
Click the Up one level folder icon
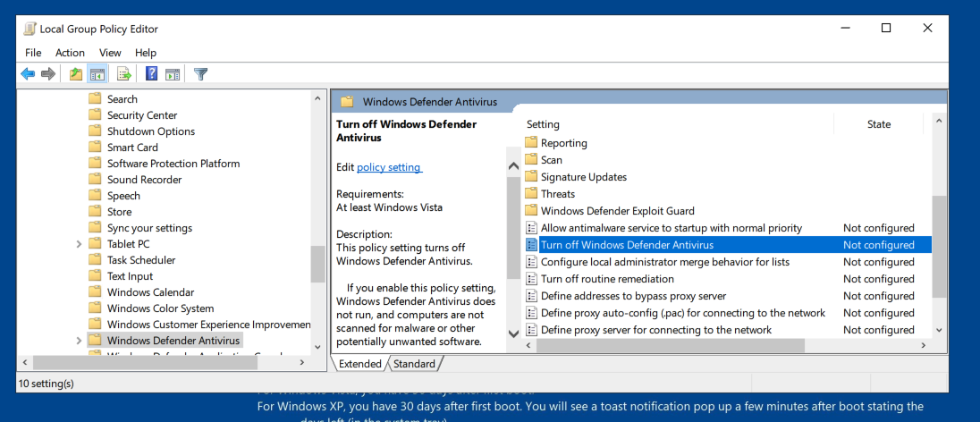[76, 74]
